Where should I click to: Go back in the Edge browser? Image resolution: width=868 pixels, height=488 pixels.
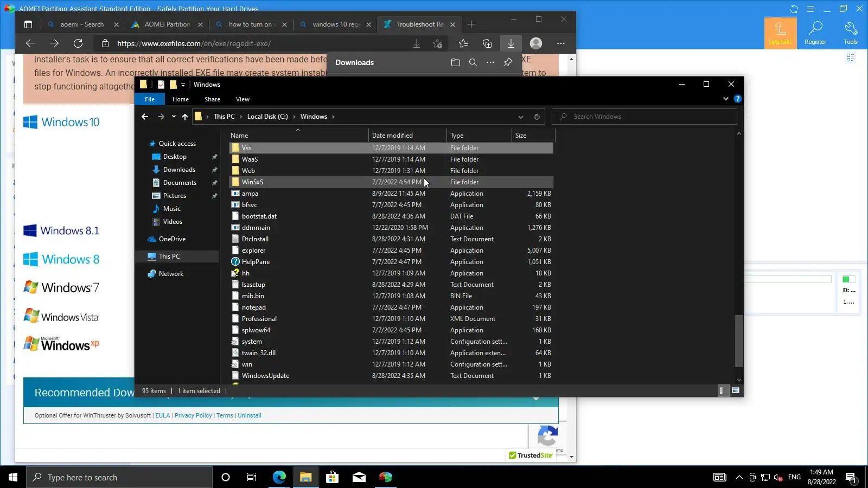pyautogui.click(x=30, y=43)
